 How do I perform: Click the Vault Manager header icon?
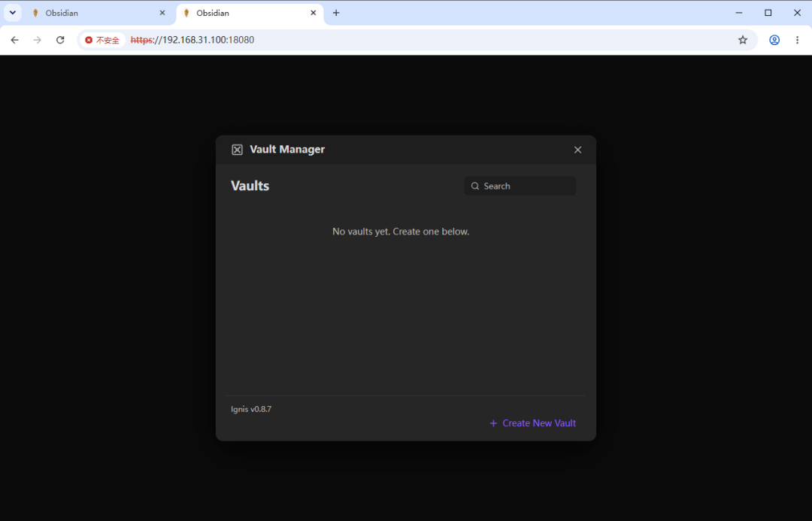[x=237, y=150]
